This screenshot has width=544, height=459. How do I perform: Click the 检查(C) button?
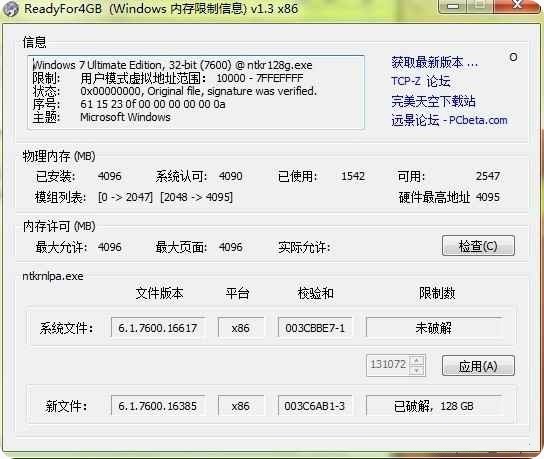(x=478, y=246)
